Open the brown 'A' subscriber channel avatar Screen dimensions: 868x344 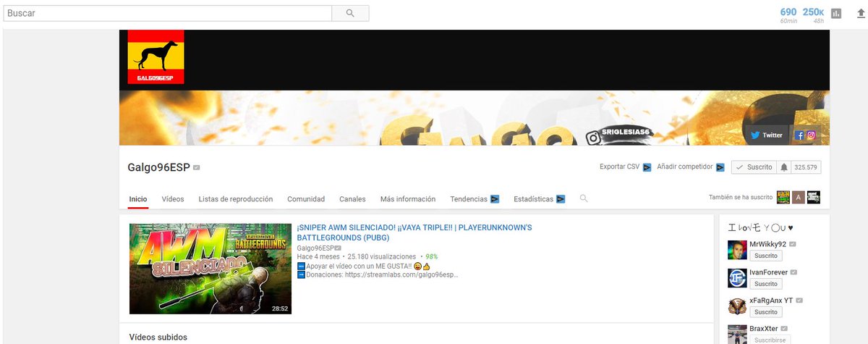click(798, 198)
